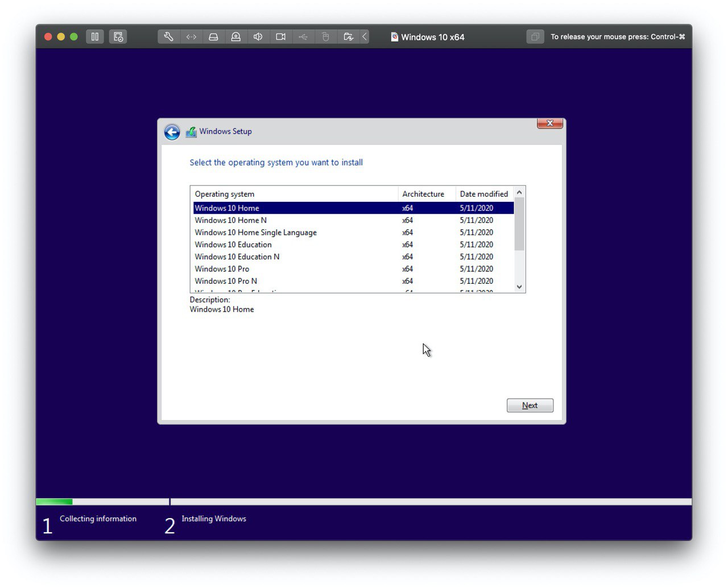This screenshot has height=588, width=728.
Task: Select Windows 10 Home Single Language
Action: point(353,233)
